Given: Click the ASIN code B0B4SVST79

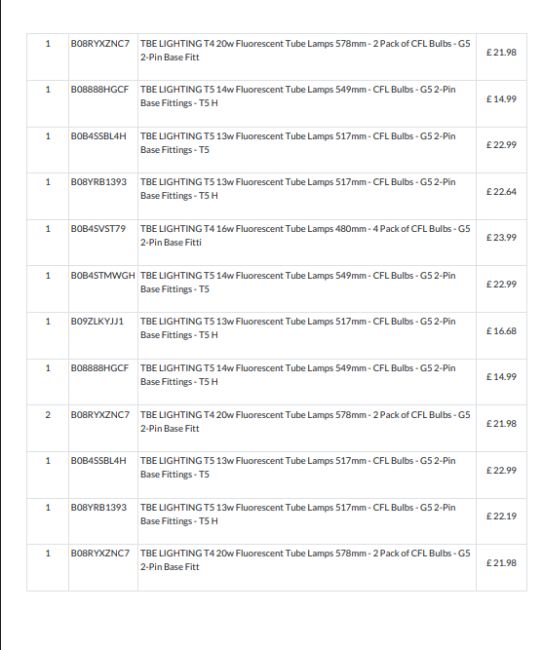Looking at the screenshot, I should coord(98,229).
